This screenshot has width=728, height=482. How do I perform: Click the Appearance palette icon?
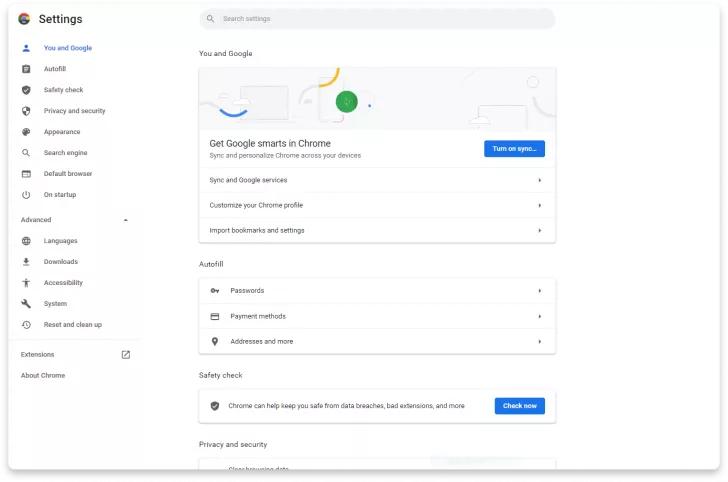(x=26, y=132)
